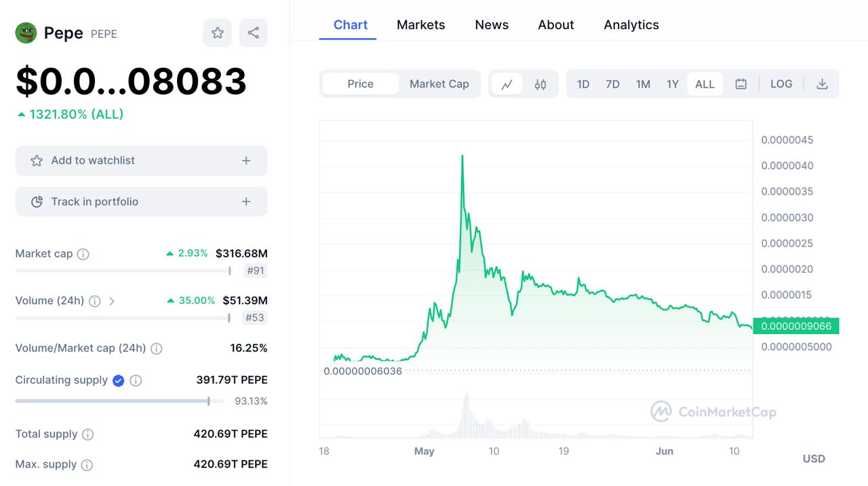Select the 7D time range button
This screenshot has height=486, width=868.
(612, 84)
